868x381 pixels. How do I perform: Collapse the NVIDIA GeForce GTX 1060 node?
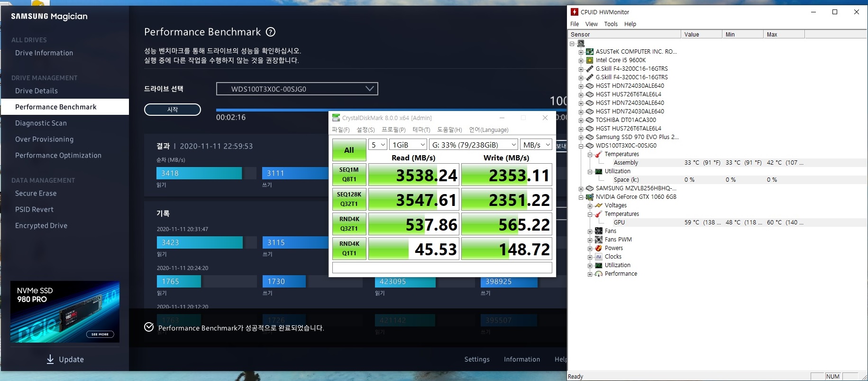(x=581, y=197)
